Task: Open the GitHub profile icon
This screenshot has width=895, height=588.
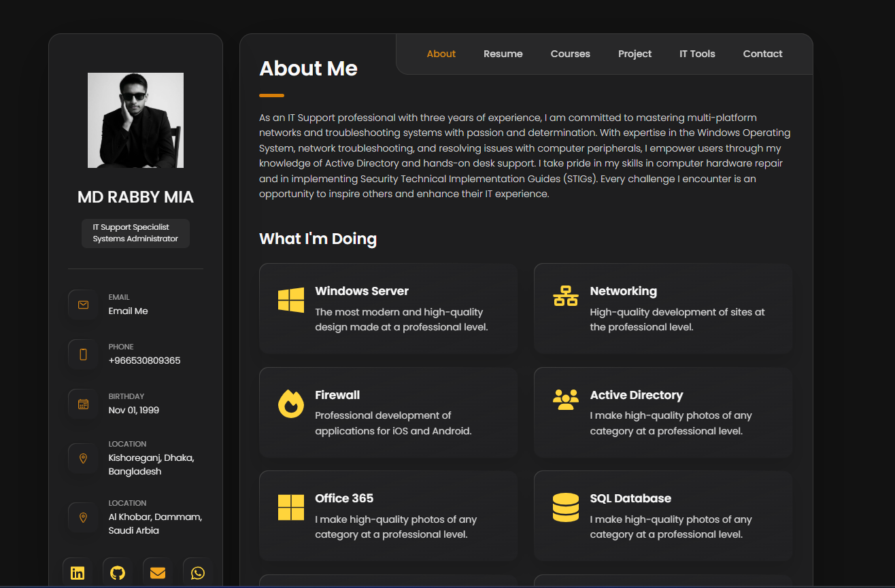Action: (118, 572)
